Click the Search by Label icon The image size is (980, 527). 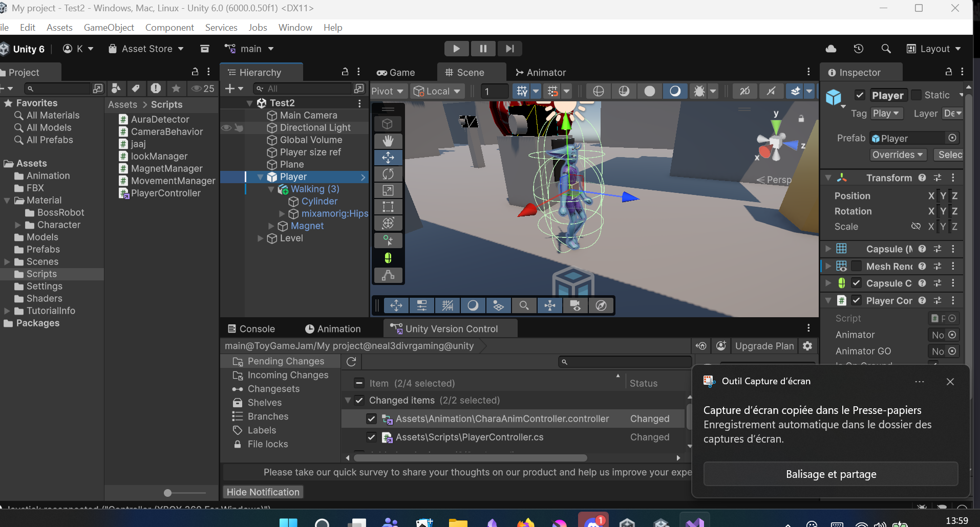136,89
